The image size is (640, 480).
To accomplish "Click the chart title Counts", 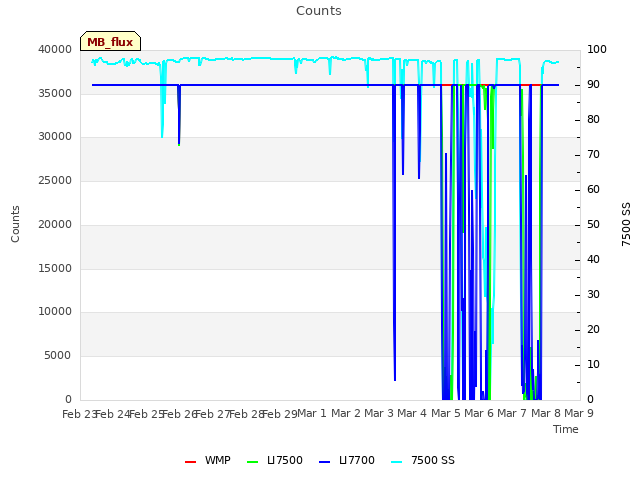I will pyautogui.click(x=319, y=11).
